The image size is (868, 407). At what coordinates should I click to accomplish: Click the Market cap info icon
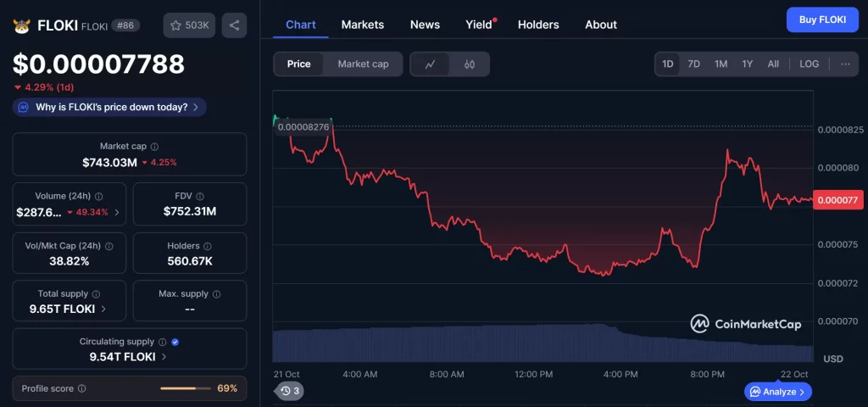coord(154,147)
